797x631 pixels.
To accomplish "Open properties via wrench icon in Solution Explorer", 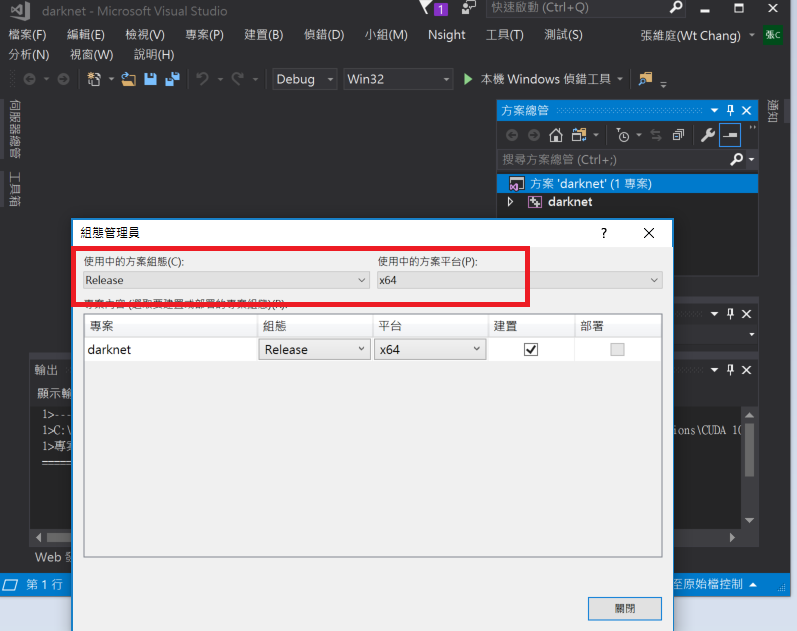I will (708, 135).
